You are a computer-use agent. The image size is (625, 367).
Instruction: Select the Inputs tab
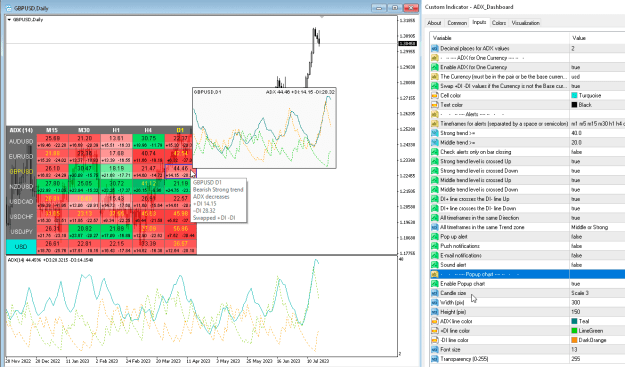click(479, 22)
